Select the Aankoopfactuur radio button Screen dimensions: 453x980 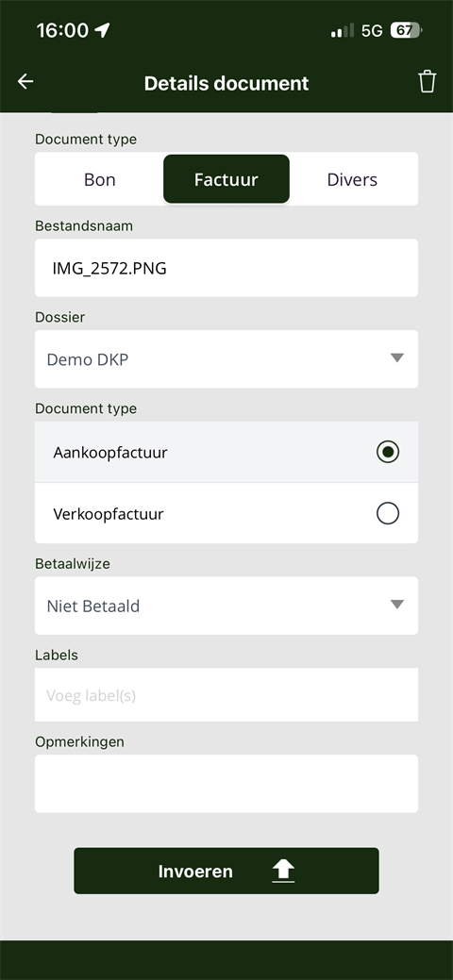point(388,452)
